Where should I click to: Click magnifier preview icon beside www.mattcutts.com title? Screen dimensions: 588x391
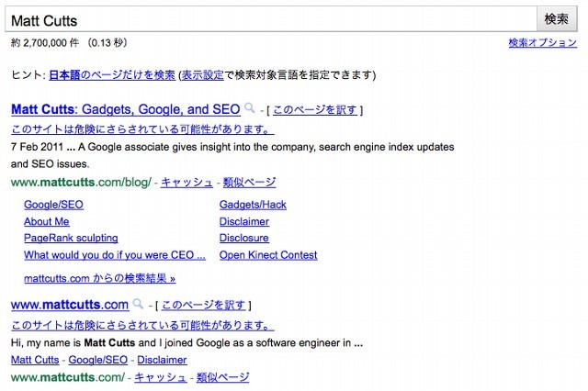[x=138, y=304]
